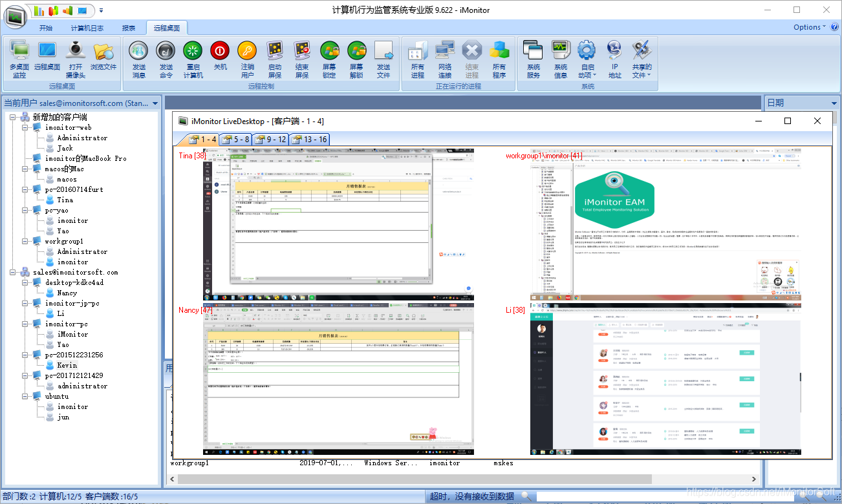
Task: Open Tina's live desktop thumbnail
Action: (338, 225)
